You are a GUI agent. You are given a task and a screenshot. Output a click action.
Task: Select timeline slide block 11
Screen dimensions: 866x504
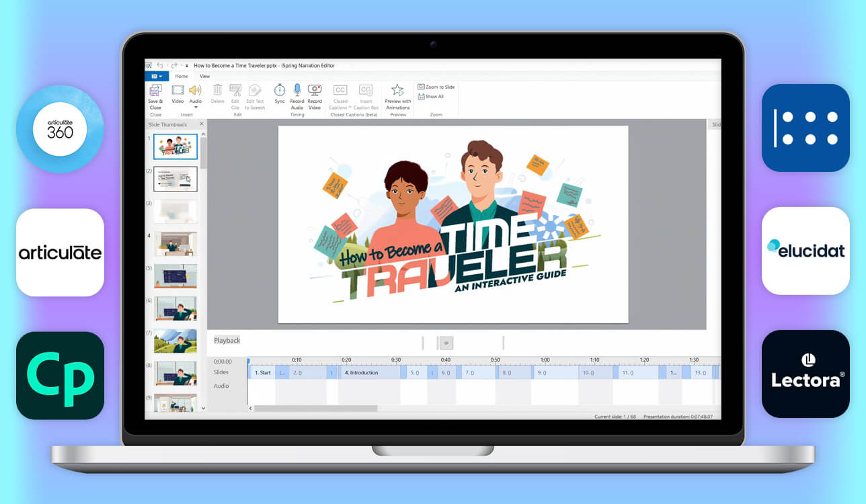(638, 372)
